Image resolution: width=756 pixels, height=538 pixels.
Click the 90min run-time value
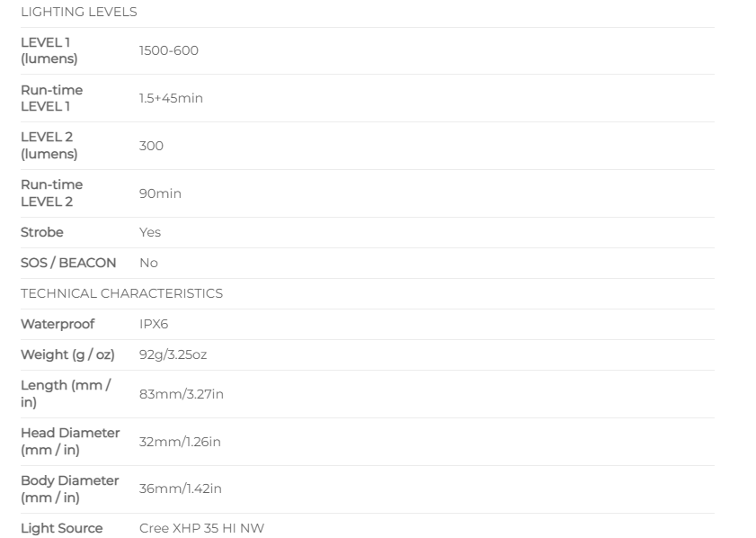click(x=160, y=193)
